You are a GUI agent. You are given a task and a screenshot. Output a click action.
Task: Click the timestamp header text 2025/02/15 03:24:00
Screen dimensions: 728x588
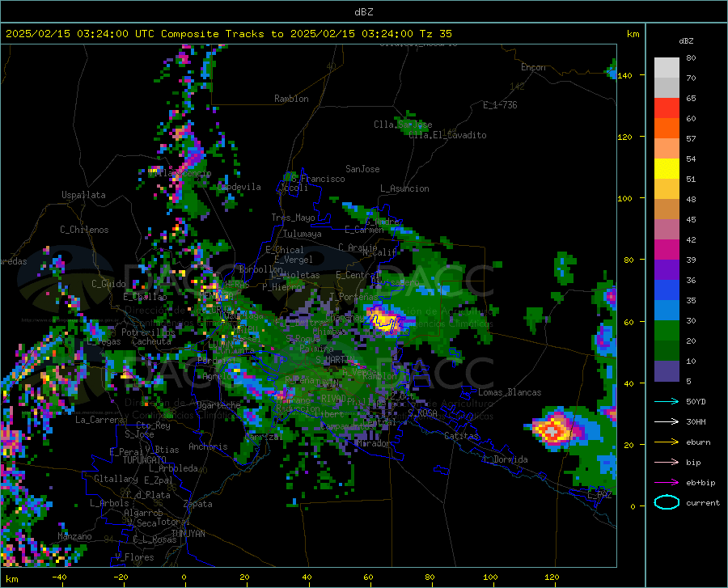click(x=67, y=34)
